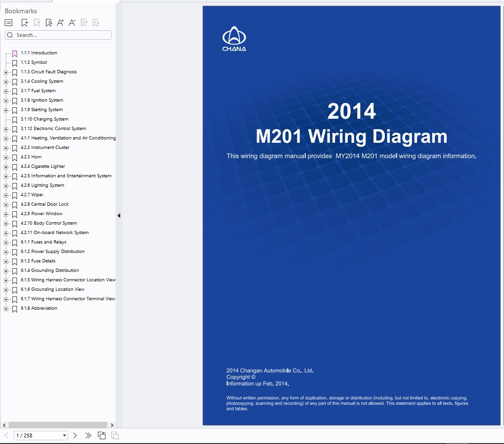The width and height of the screenshot is (504, 444).
Task: Click the add new bookmark icon
Action: [25, 23]
